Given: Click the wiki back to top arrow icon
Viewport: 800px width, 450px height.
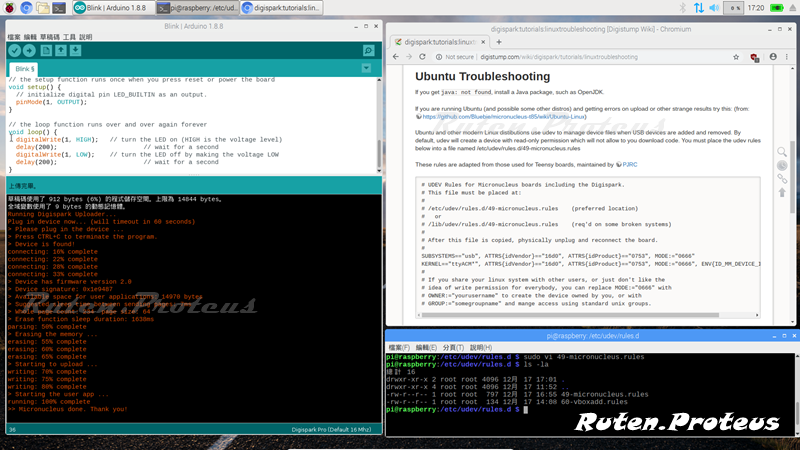Looking at the screenshot, I should click(782, 192).
